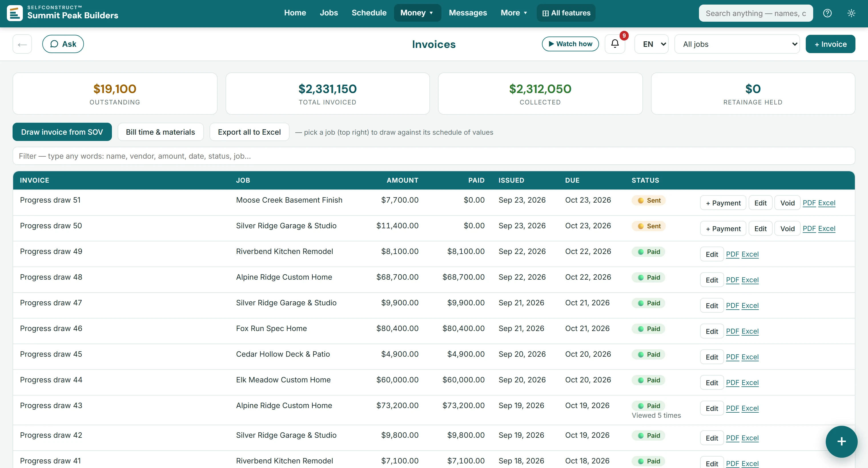868x468 pixels.
Task: Expand the Money dropdown menu
Action: (x=417, y=13)
